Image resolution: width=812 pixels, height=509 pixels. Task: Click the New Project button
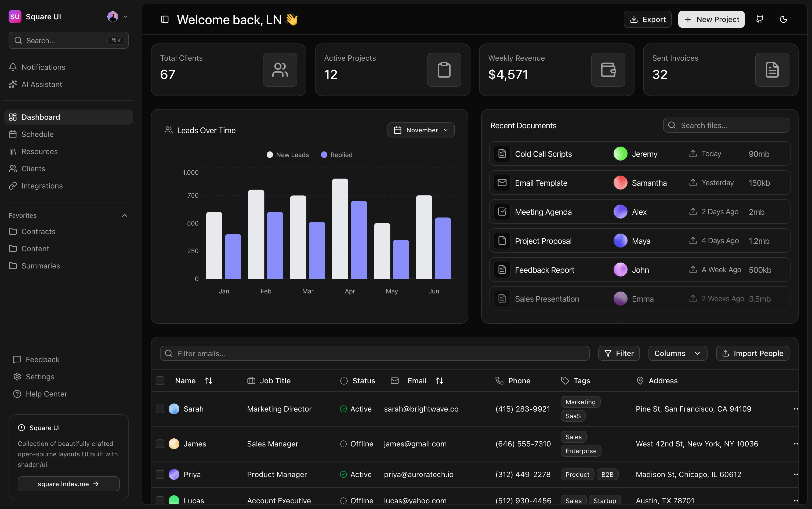711,20
